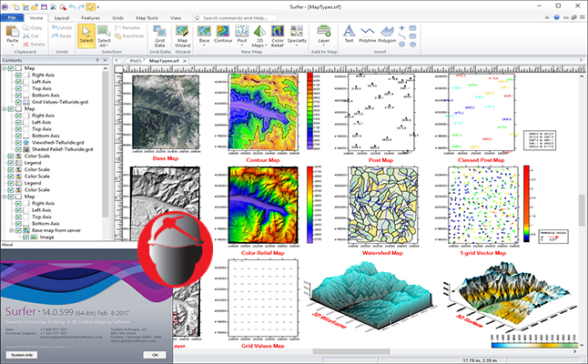The width and height of the screenshot is (588, 364).
Task: Click the horizontal scrollbar thumb below the plot
Action: click(351, 351)
